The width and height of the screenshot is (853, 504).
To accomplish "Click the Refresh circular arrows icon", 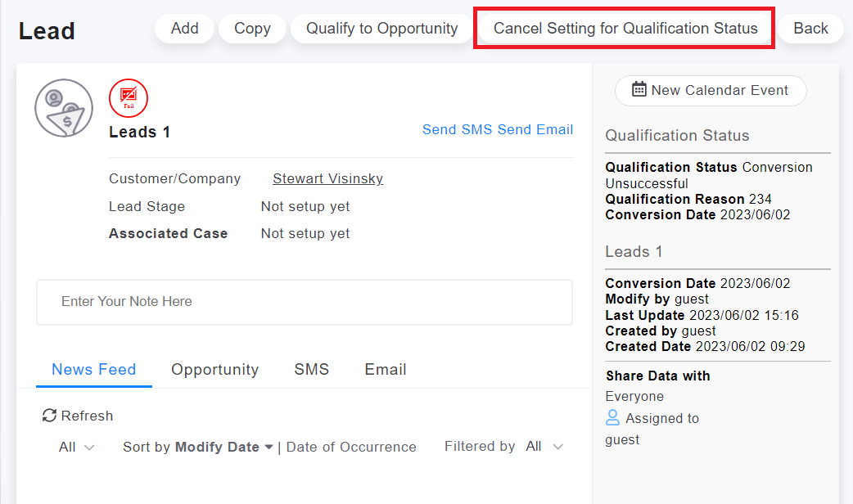I will point(50,416).
